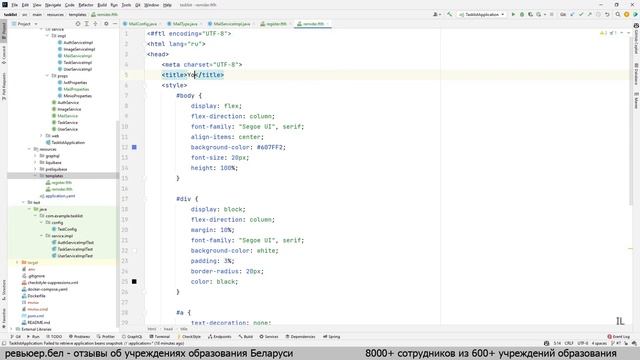Screen dimensions: 640x360
Task: Open the Dependencies tool window
Action: tap(300, 337)
